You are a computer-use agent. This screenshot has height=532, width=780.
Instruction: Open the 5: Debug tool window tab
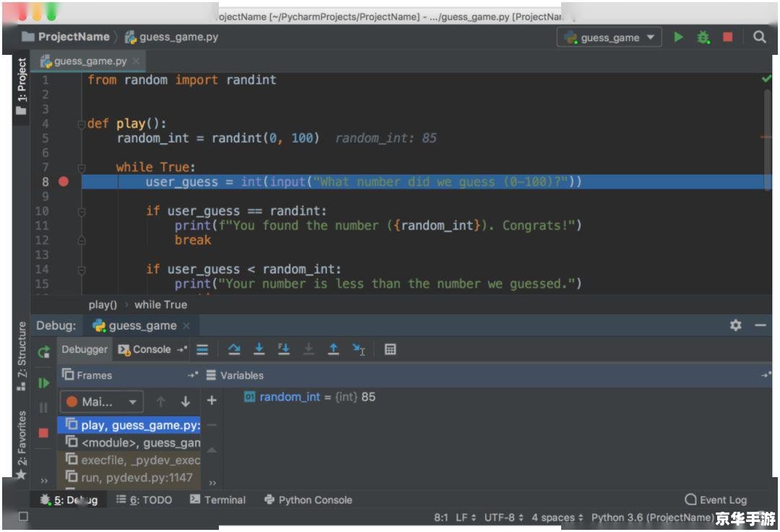(x=69, y=500)
